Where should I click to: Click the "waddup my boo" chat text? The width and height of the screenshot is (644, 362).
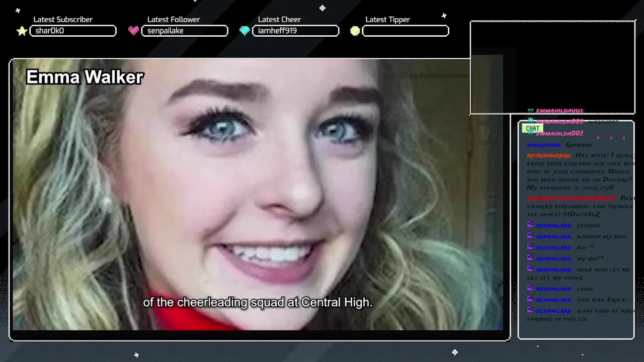(601, 236)
